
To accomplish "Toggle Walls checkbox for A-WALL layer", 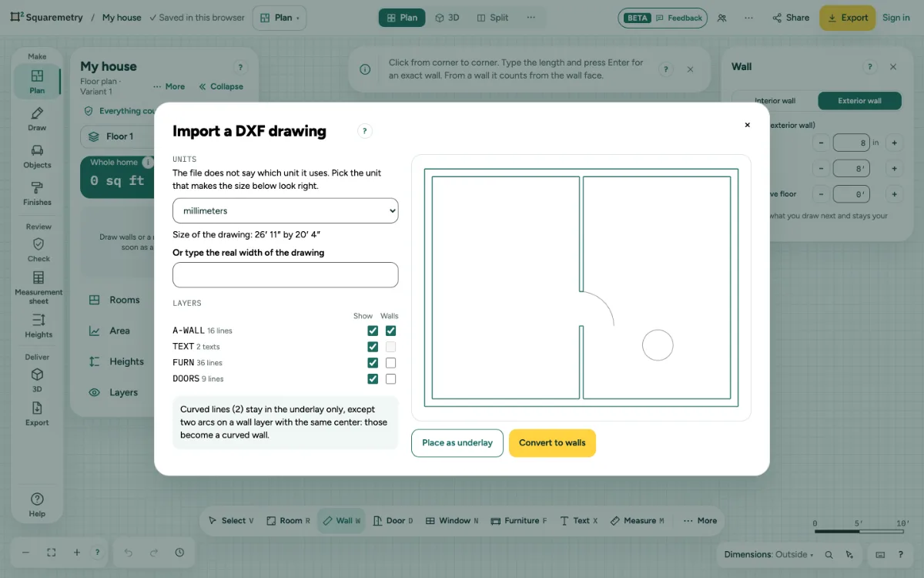I will pos(390,331).
